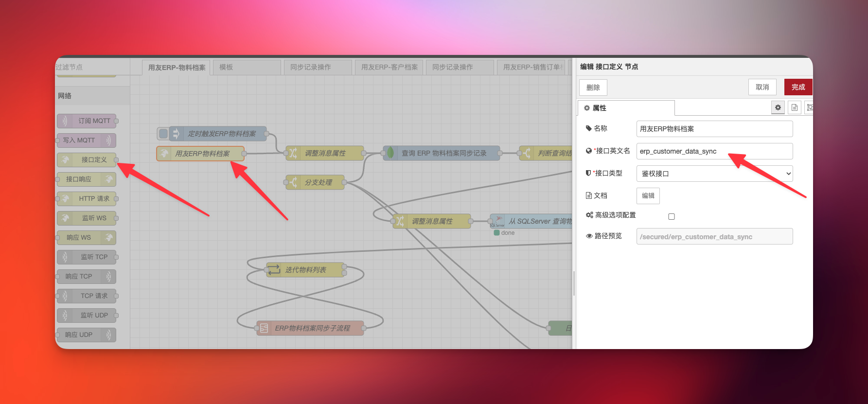Click the 取消 button

[762, 87]
